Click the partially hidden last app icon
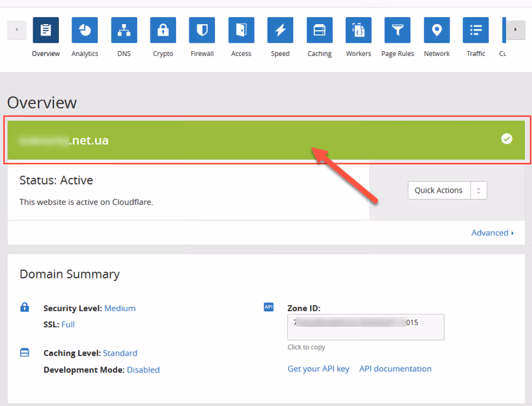 click(x=504, y=30)
